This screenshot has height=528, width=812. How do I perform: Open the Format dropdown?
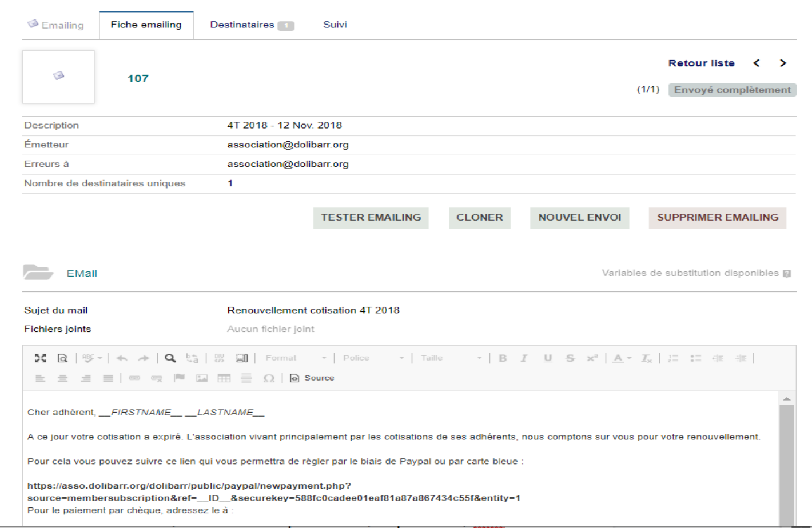pyautogui.click(x=296, y=358)
